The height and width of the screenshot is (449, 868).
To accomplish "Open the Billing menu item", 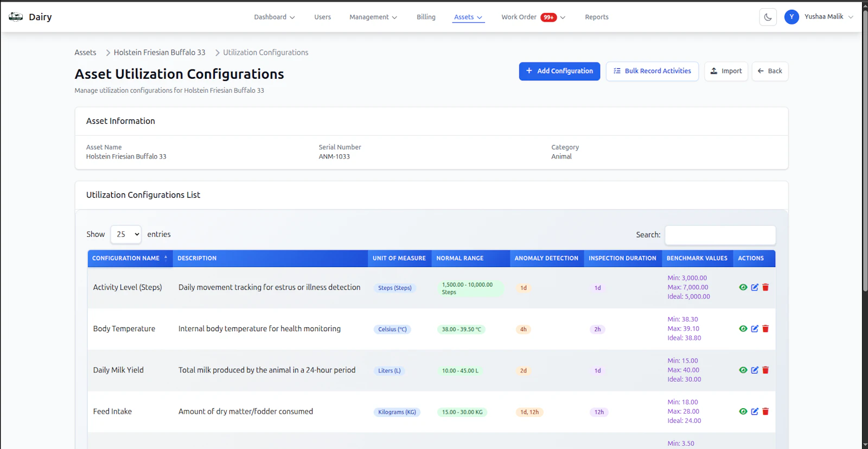I will [x=426, y=17].
